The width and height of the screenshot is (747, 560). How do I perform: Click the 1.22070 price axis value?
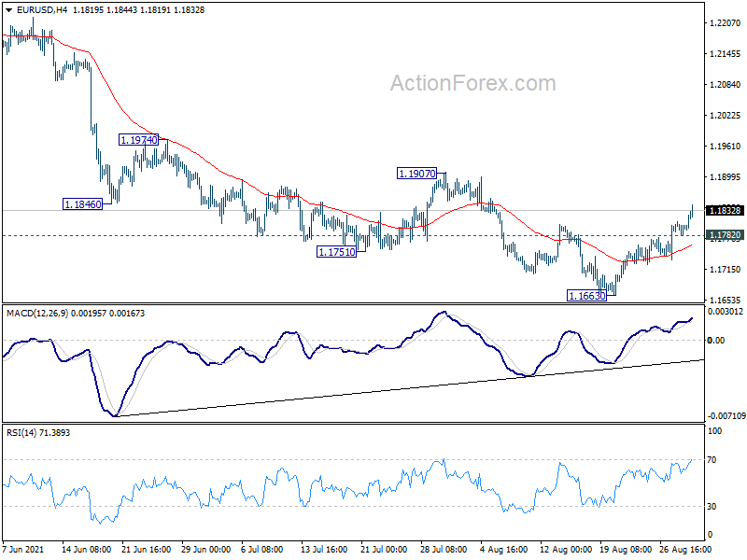[726, 22]
